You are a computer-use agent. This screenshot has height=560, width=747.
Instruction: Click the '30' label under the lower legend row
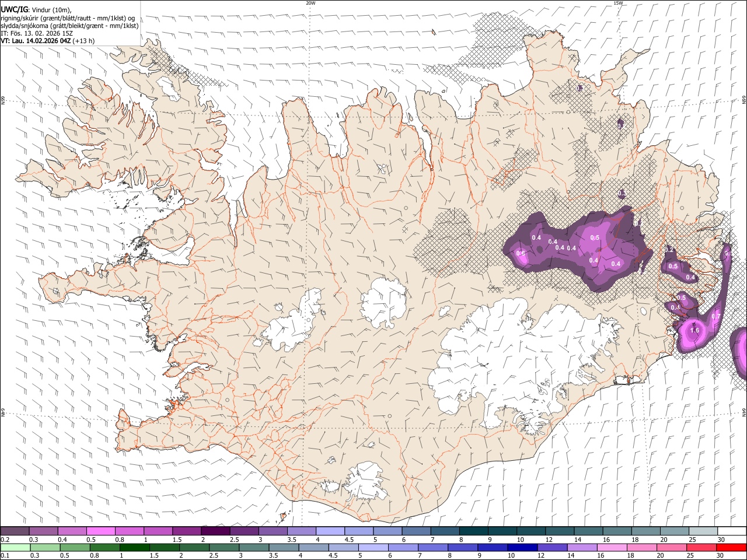point(721,556)
